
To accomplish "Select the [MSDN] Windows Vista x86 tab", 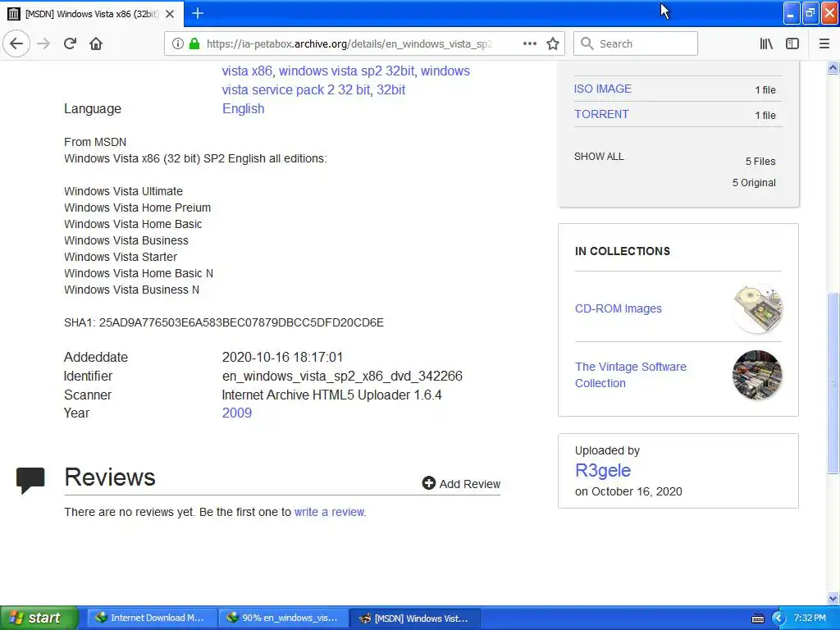I will tap(92, 14).
